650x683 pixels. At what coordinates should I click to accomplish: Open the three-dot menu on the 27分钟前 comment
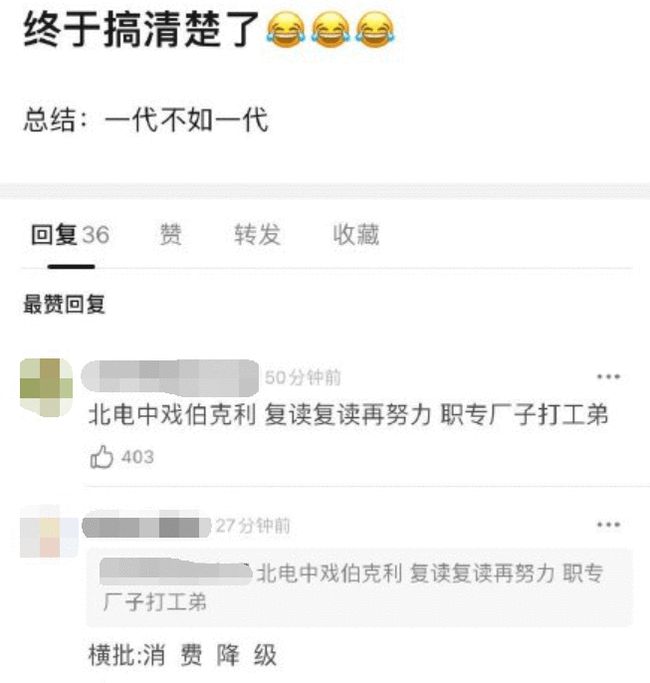click(608, 524)
